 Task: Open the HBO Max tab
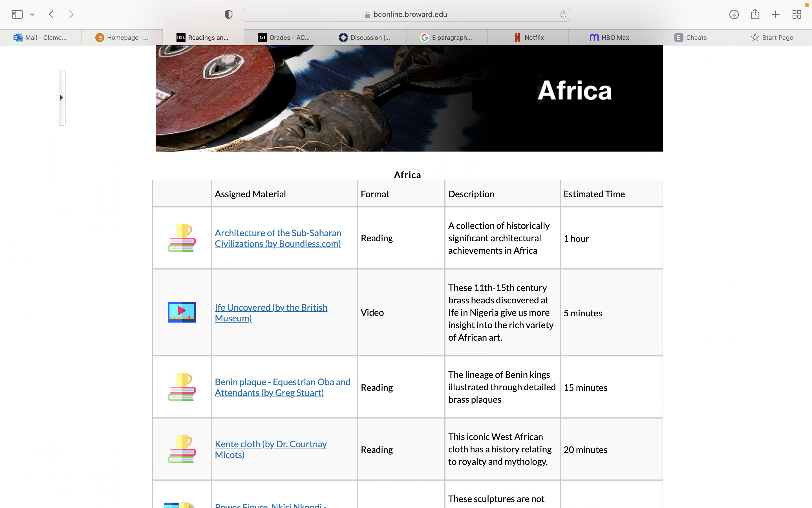(609, 38)
